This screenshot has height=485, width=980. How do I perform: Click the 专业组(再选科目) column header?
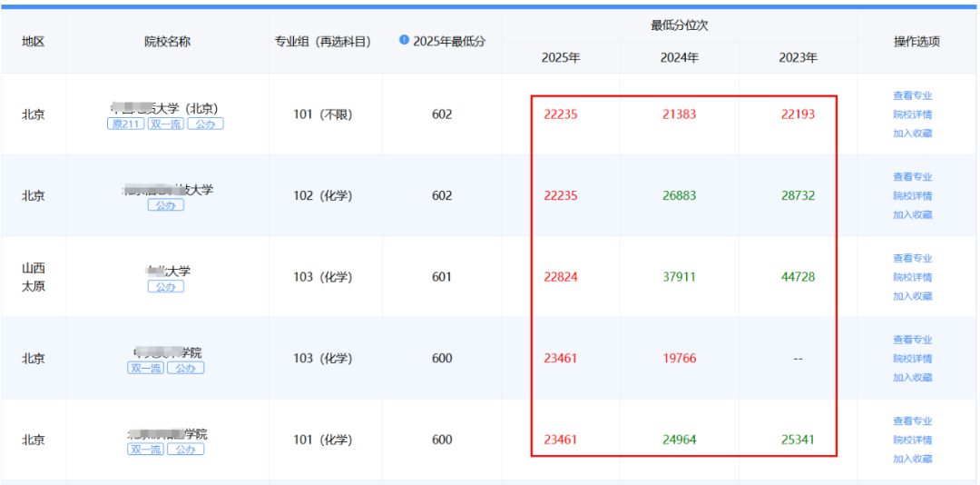point(323,41)
